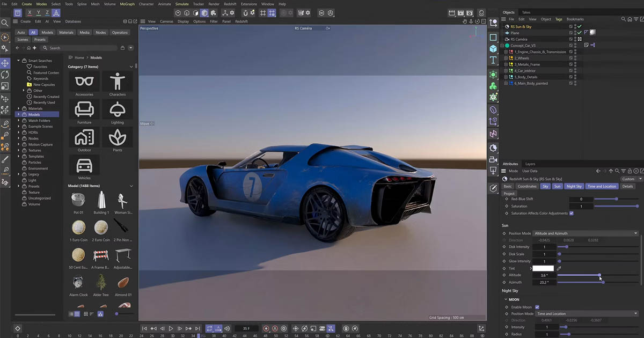Viewport: 644px width, 338px height.
Task: Uncheck Saturation Affects Color Adjustments
Action: coord(572,213)
